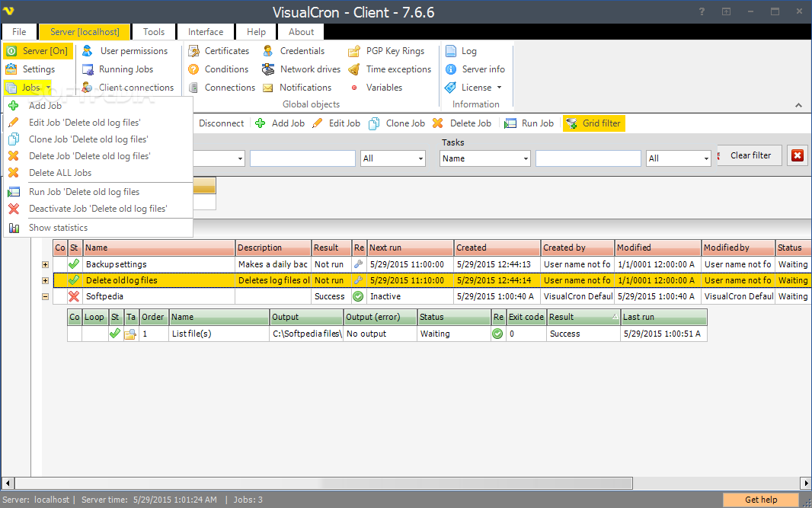Open the server Log
The height and width of the screenshot is (508, 812).
tap(461, 51)
